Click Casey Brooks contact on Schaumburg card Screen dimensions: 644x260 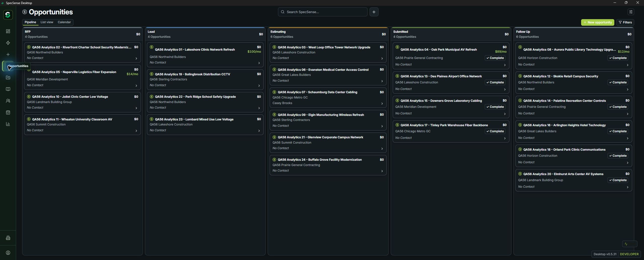click(282, 103)
